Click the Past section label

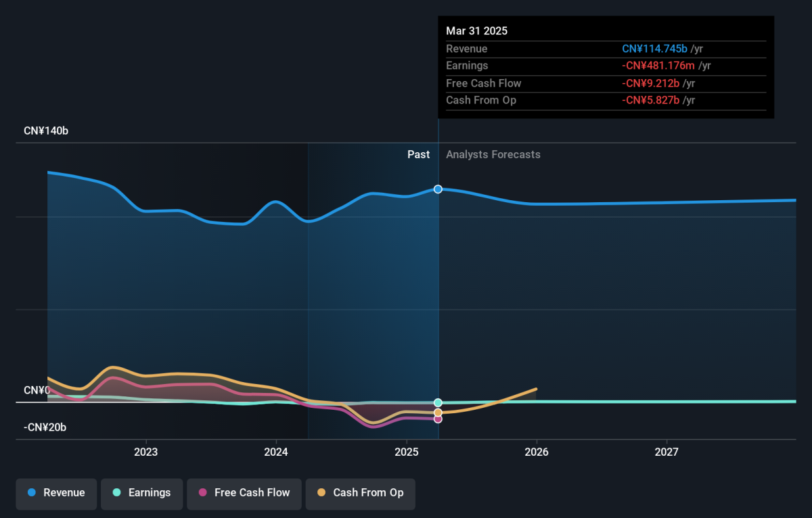418,155
